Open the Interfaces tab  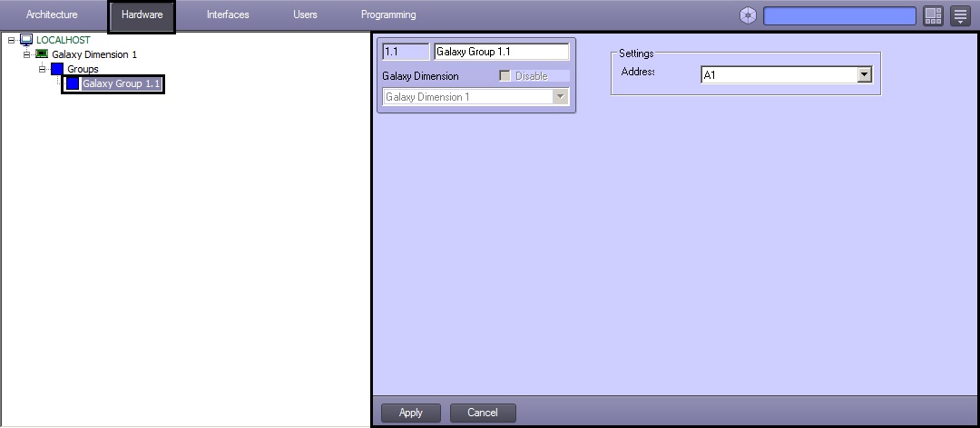228,15
